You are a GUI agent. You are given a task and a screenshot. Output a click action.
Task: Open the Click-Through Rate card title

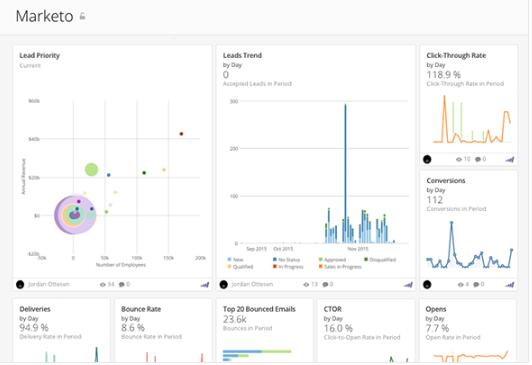[x=456, y=55]
